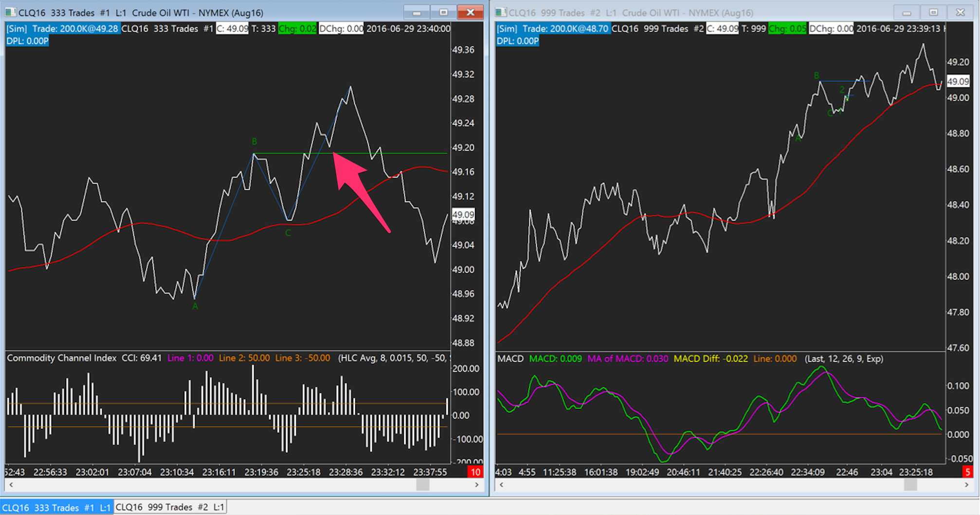Select the CLQ16 333 Trades #1 tab
The width and height of the screenshot is (980, 515).
coord(56,507)
